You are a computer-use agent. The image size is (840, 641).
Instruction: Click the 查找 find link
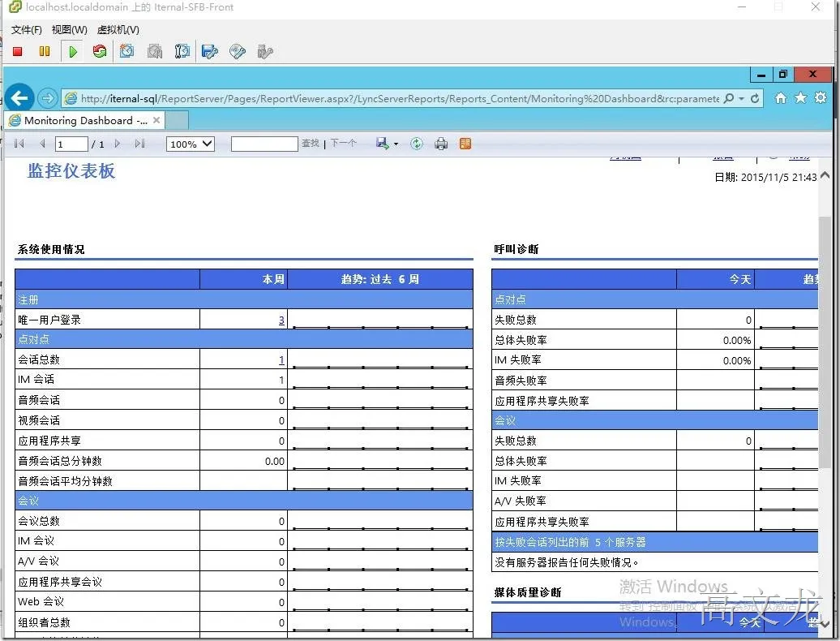coord(311,143)
